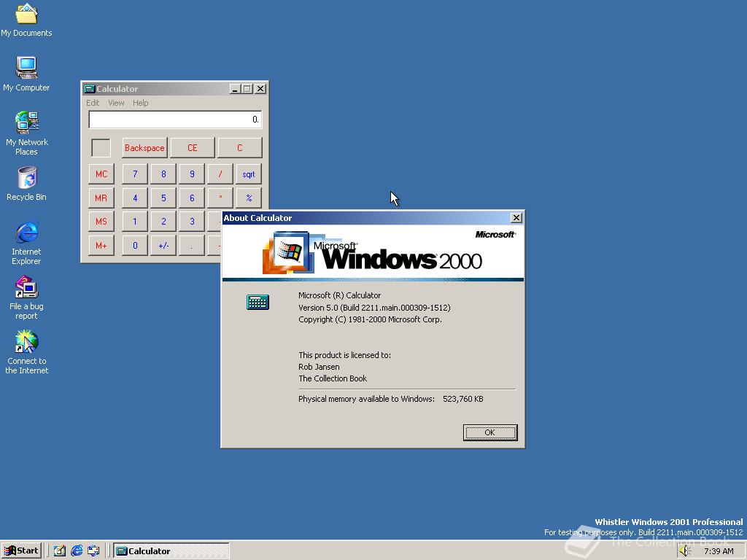The image size is (747, 560).
Task: Click the 4 key in Calculator
Action: (x=135, y=198)
